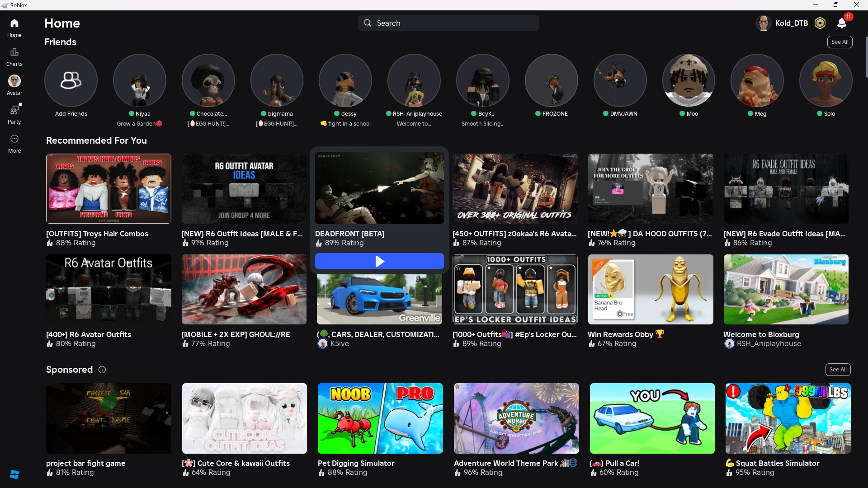The image size is (868, 488).
Task: Open the Friends section heading
Action: (x=60, y=42)
